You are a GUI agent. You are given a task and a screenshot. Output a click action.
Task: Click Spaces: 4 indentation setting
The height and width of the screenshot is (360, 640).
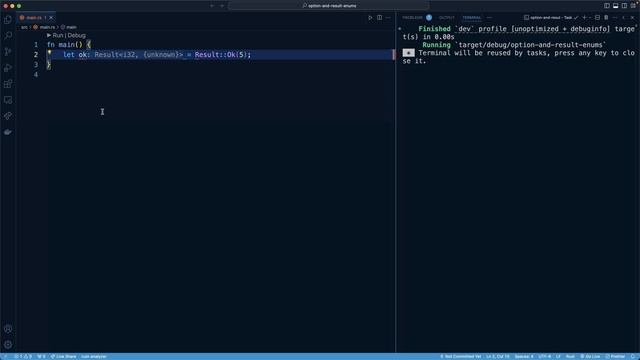(524, 356)
